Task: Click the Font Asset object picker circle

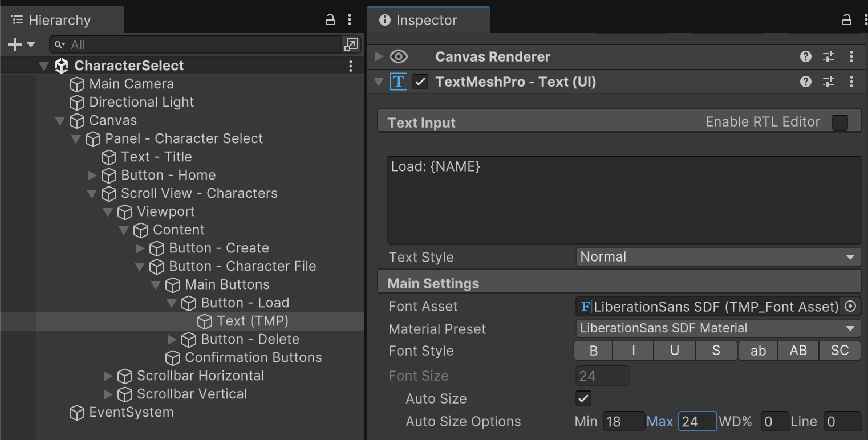Action: coord(850,307)
